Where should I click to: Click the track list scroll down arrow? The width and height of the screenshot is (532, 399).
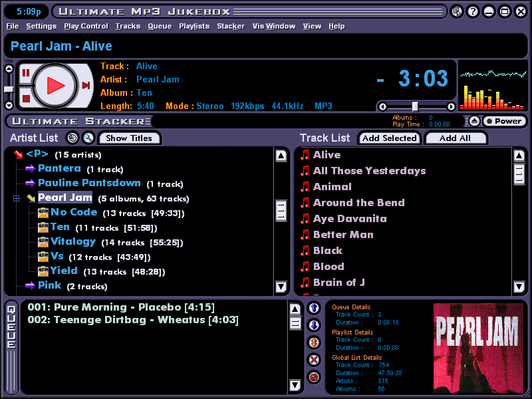[519, 287]
